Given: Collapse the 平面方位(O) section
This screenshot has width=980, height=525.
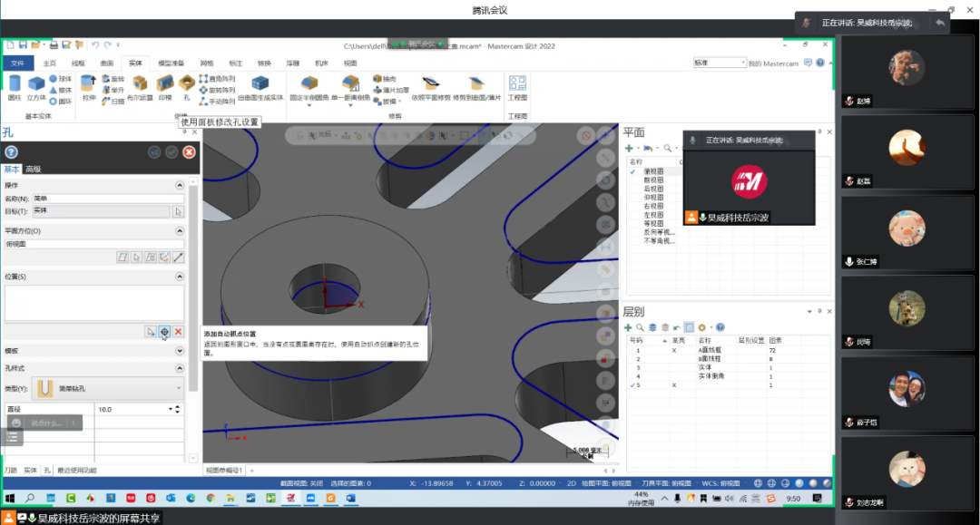Looking at the screenshot, I should pyautogui.click(x=180, y=231).
